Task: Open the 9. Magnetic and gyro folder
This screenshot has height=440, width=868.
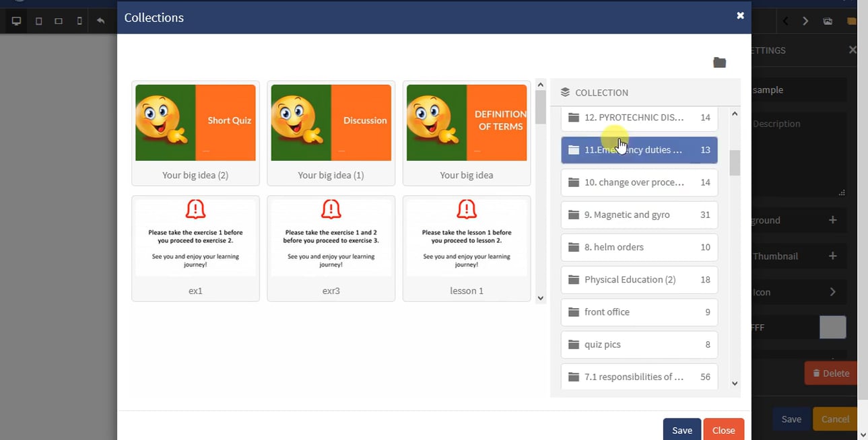Action: tap(639, 215)
